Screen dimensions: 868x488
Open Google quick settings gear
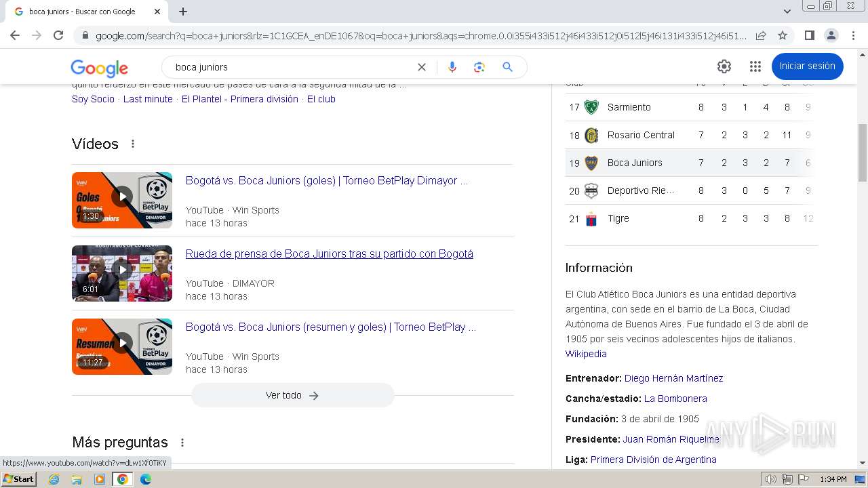click(x=724, y=66)
